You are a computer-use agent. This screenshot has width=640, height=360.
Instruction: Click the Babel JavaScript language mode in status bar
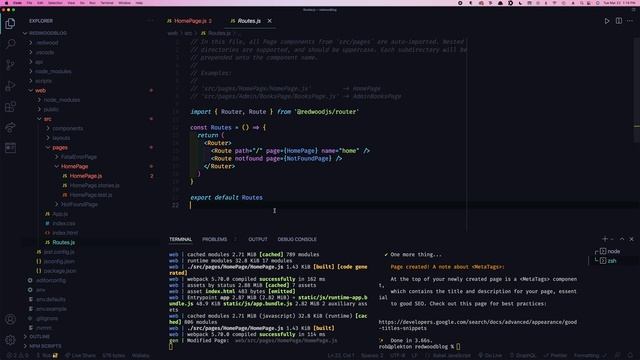[451, 356]
